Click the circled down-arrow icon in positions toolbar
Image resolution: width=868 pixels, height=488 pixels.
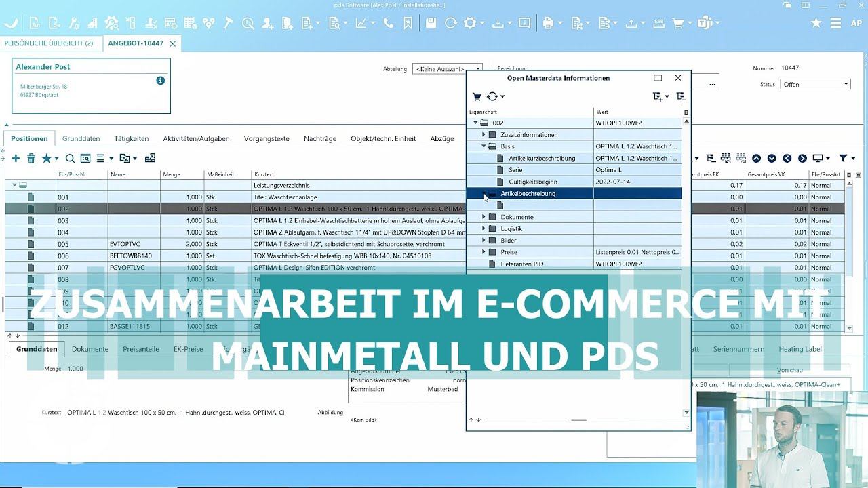coord(772,158)
